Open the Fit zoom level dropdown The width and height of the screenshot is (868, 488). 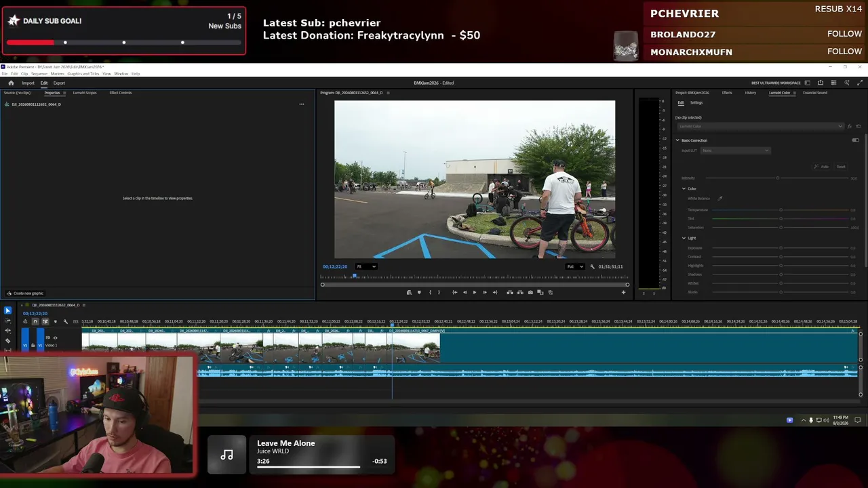366,266
